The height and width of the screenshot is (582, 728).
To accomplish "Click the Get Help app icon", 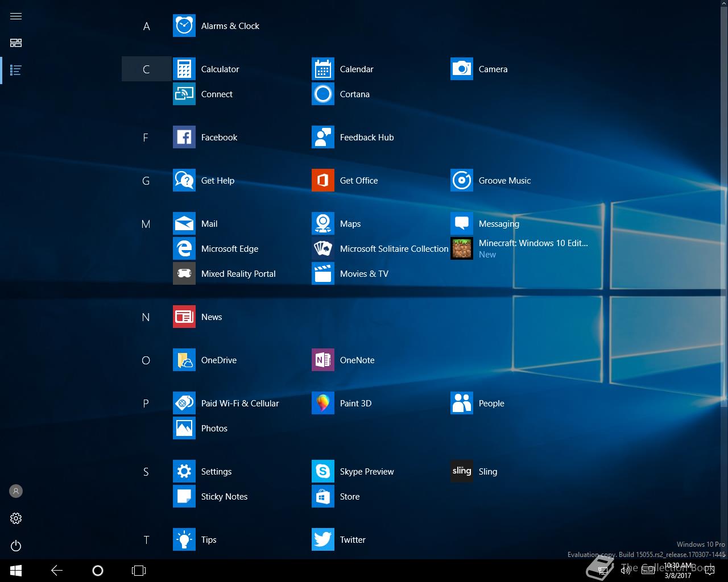I will pyautogui.click(x=184, y=180).
